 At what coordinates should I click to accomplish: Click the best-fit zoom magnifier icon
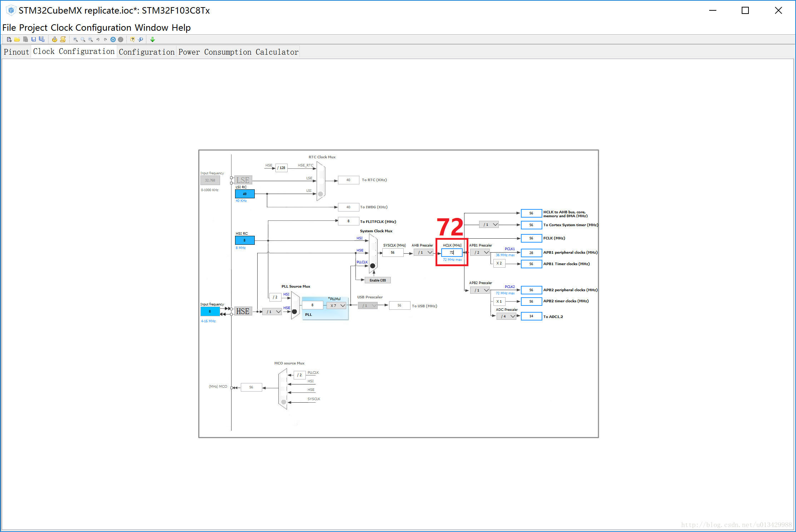pyautogui.click(x=83, y=39)
